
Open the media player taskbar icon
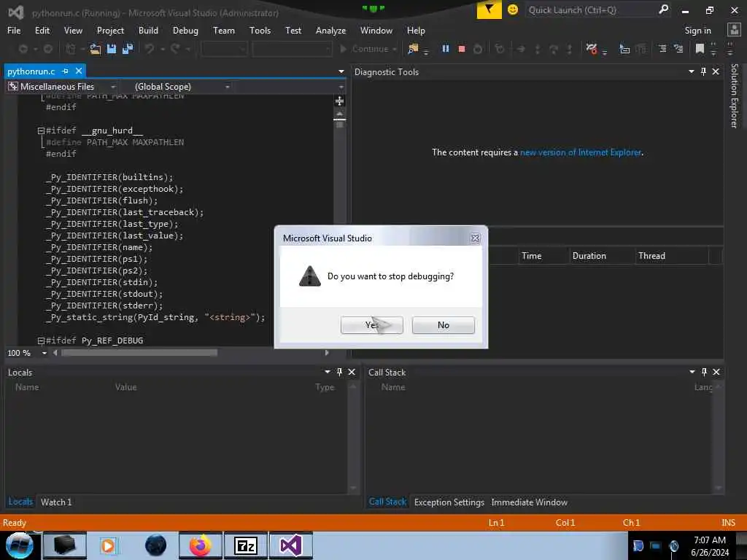[108, 545]
